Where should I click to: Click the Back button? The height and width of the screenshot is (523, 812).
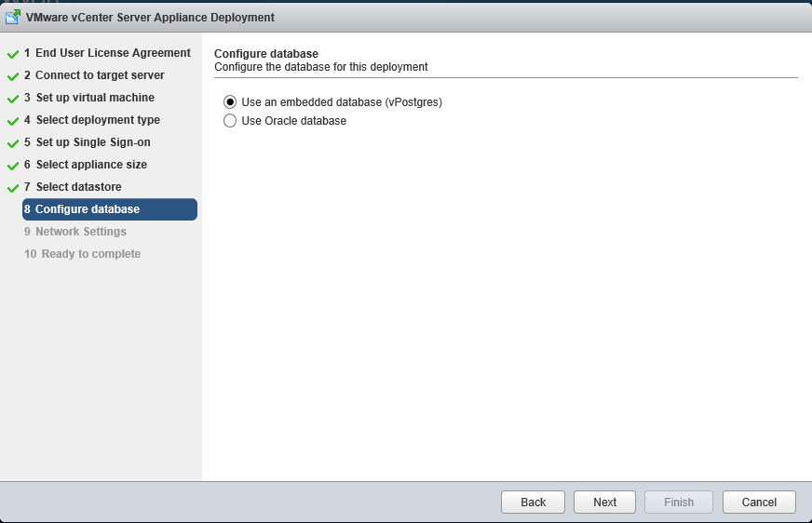(533, 502)
